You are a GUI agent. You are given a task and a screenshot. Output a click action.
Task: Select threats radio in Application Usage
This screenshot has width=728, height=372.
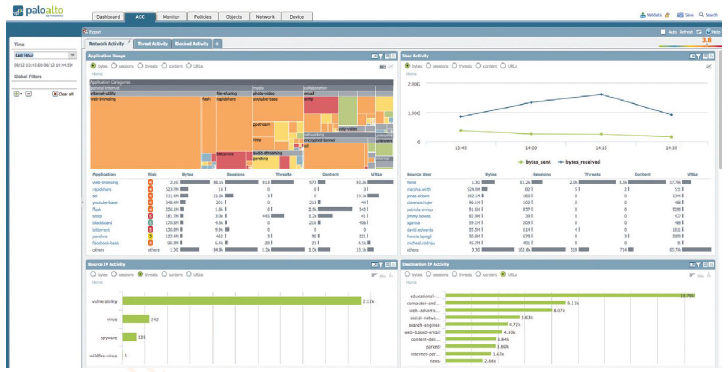[140, 66]
